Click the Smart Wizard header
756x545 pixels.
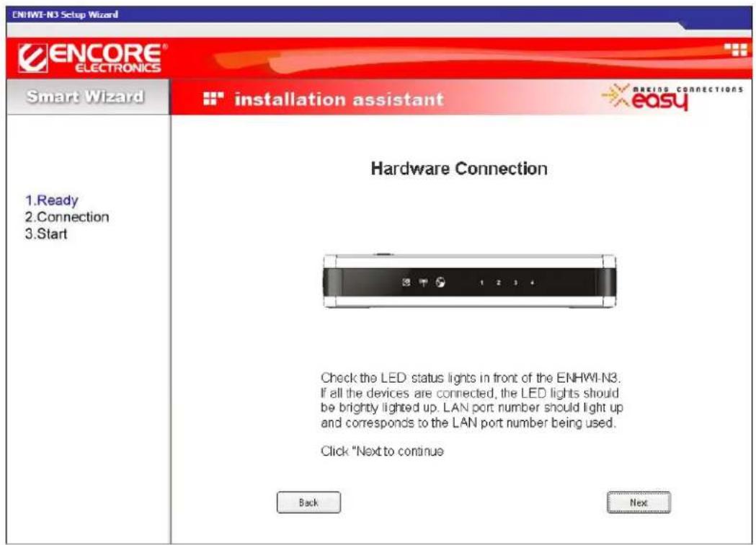click(85, 97)
